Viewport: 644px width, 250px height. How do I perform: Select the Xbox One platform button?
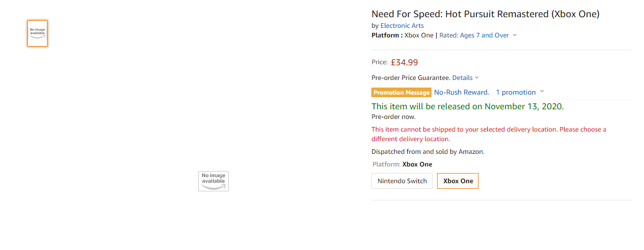[x=458, y=181]
